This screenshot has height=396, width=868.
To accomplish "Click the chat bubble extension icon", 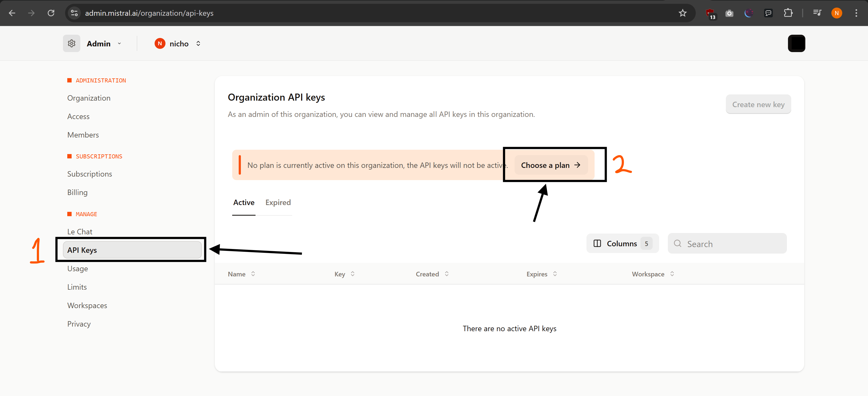I will pyautogui.click(x=768, y=13).
